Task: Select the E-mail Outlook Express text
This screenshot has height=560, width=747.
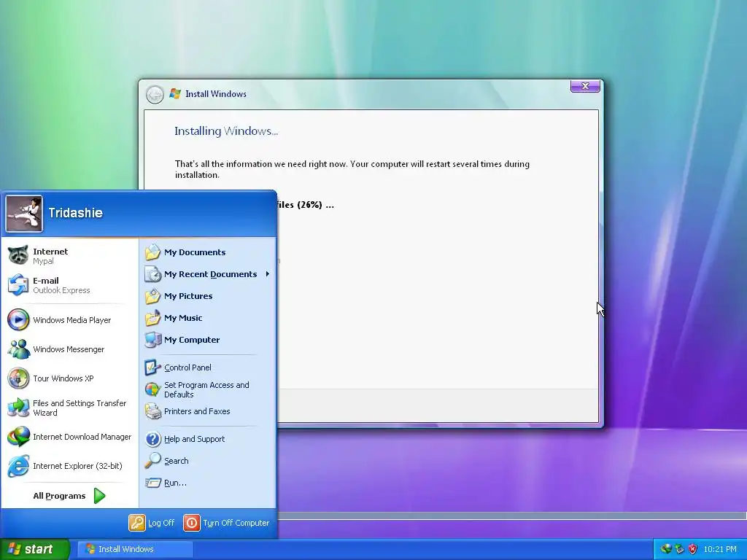Action: pyautogui.click(x=61, y=285)
